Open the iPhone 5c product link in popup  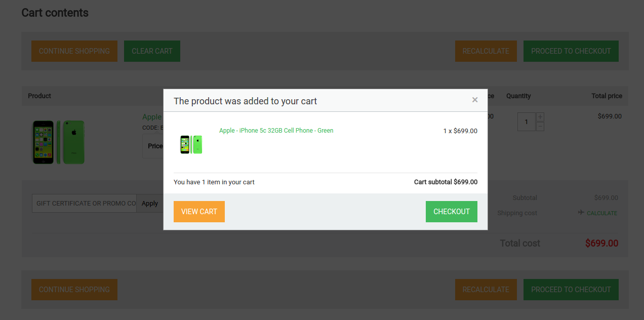(276, 131)
